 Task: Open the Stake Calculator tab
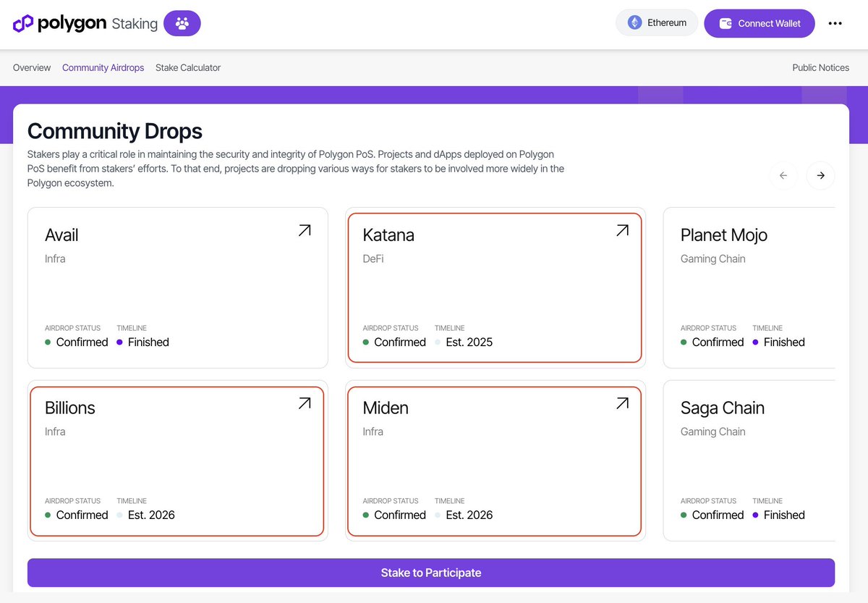188,67
